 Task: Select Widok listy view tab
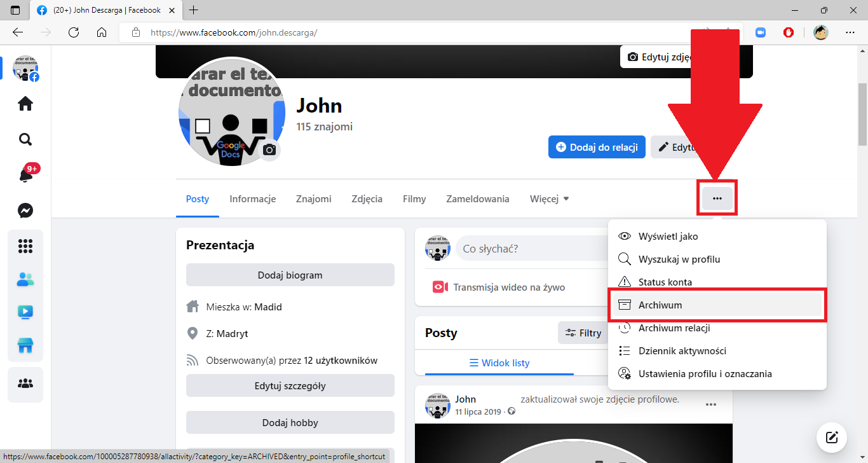click(x=499, y=363)
